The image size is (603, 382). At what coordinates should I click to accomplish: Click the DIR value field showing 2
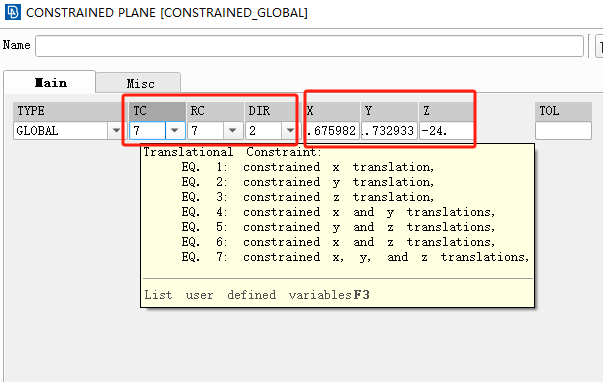point(263,131)
